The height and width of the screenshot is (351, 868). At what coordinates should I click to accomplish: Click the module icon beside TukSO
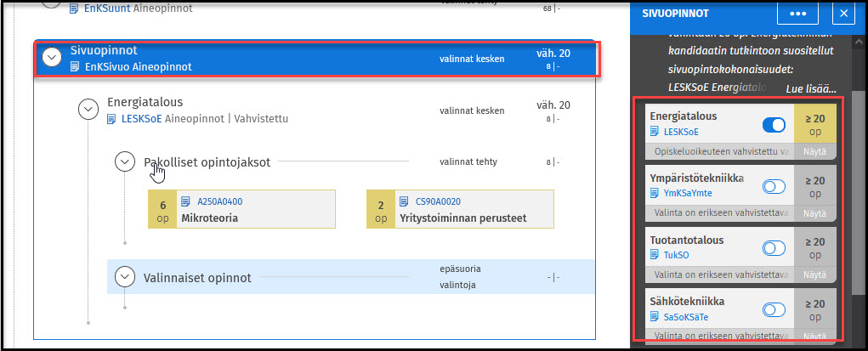pyautogui.click(x=654, y=254)
